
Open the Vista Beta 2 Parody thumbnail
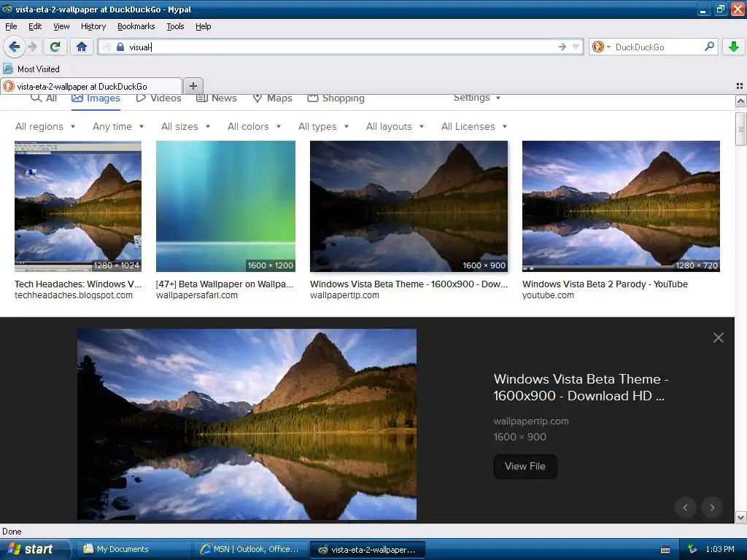click(x=621, y=206)
